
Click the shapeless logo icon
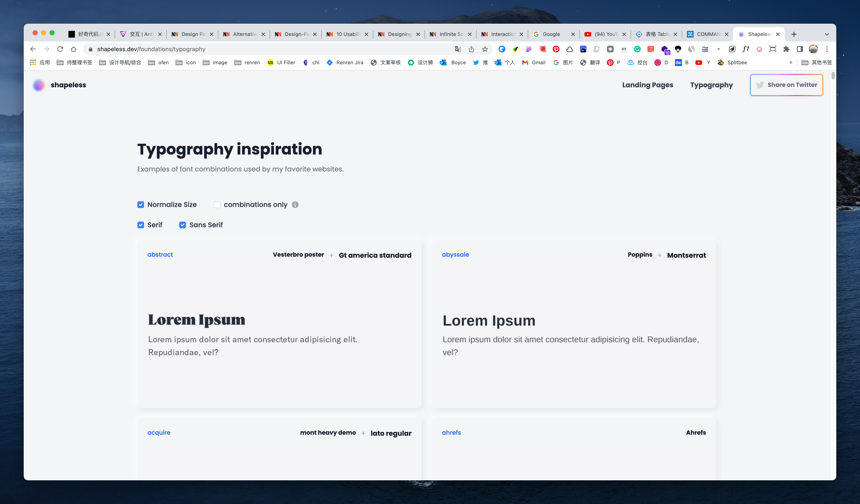pyautogui.click(x=39, y=85)
